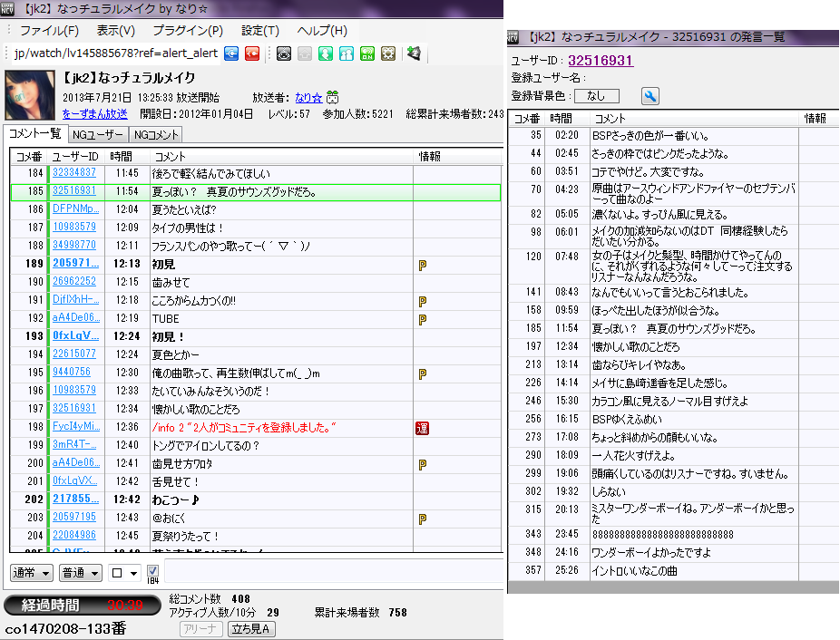This screenshot has height=640, width=840.
Task: Open user ID 32516931 link in user window
Action: tap(600, 61)
